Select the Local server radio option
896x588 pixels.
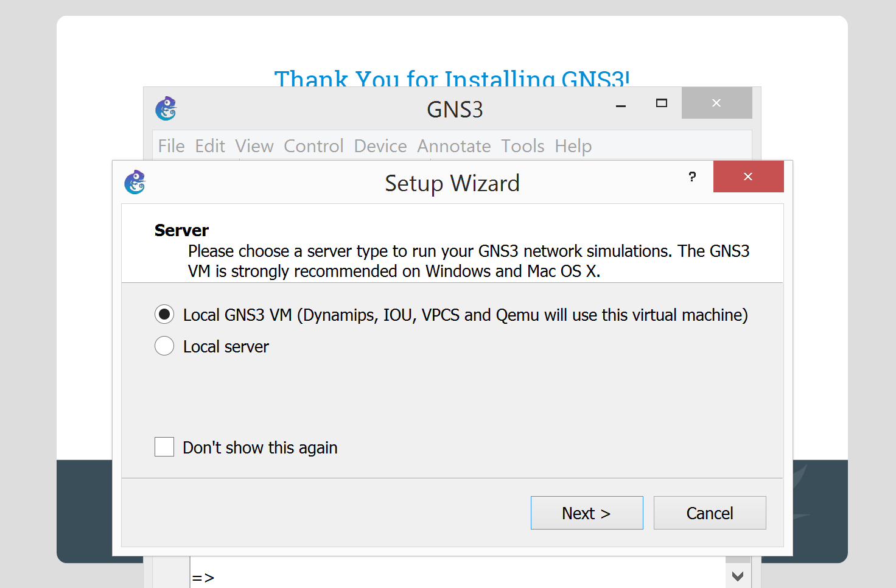point(164,346)
